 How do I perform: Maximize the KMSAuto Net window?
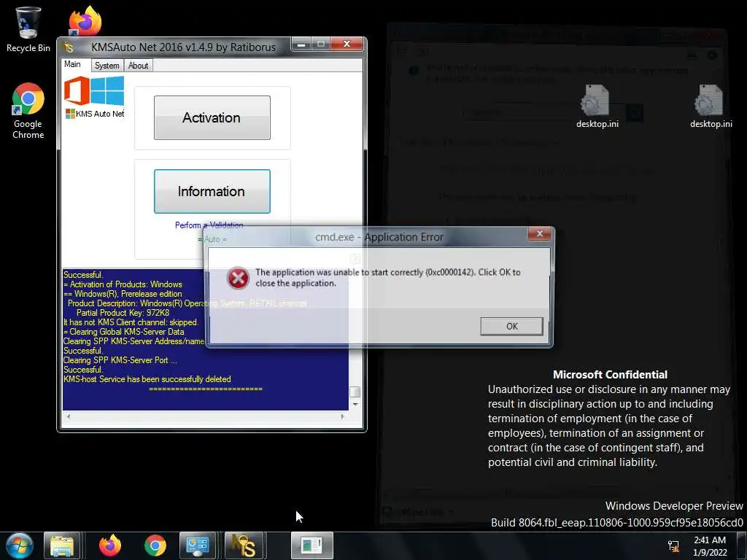tap(321, 44)
